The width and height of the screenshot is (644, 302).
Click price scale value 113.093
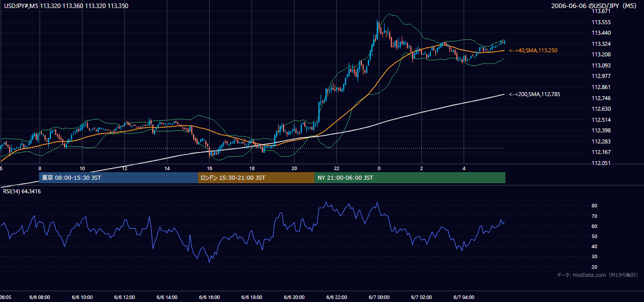tap(601, 65)
